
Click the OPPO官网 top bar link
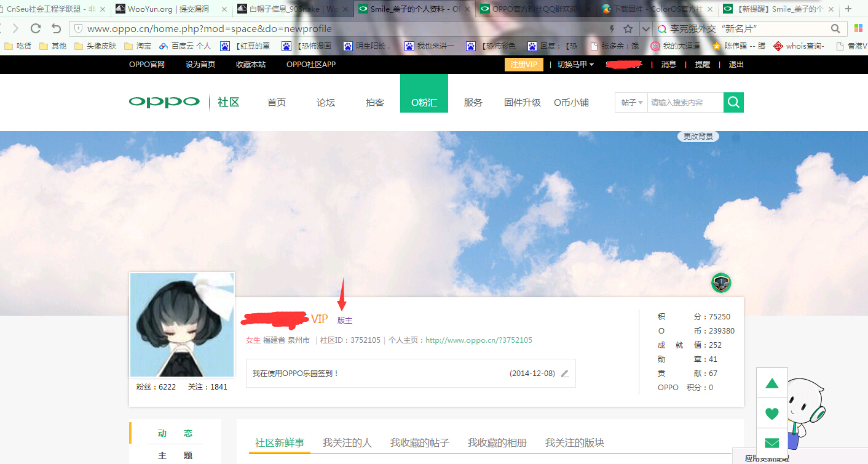(147, 65)
